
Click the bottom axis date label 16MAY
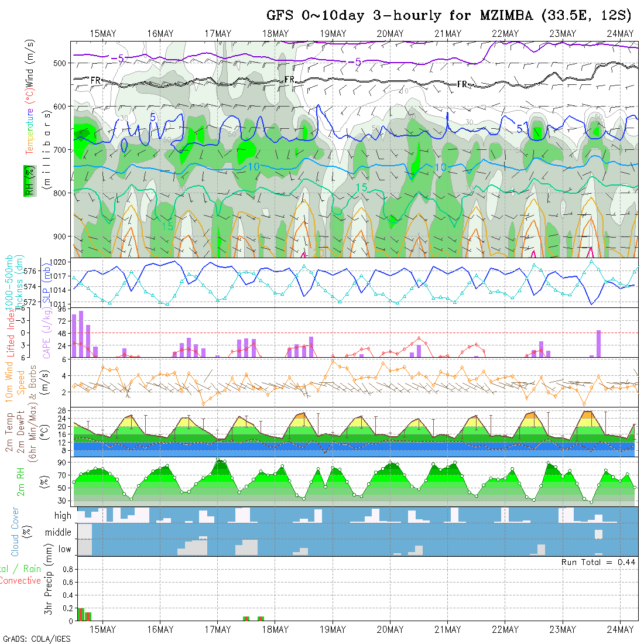(x=160, y=629)
